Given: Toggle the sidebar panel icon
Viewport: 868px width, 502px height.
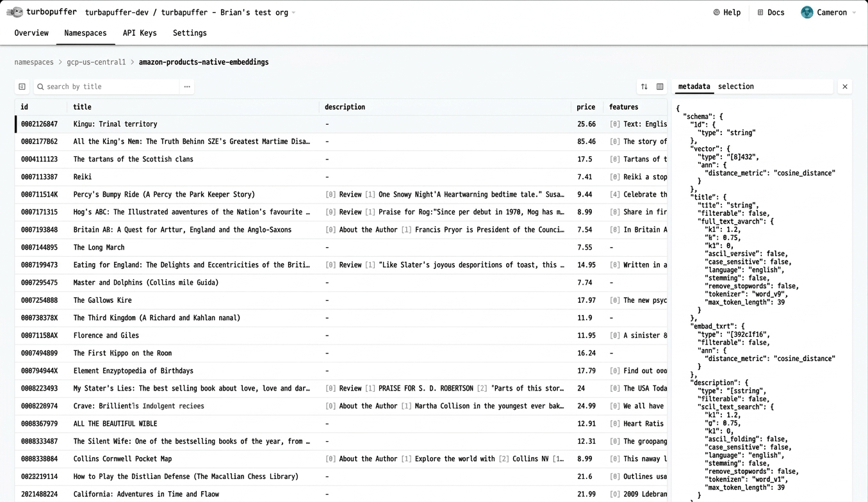Looking at the screenshot, I should [x=22, y=86].
